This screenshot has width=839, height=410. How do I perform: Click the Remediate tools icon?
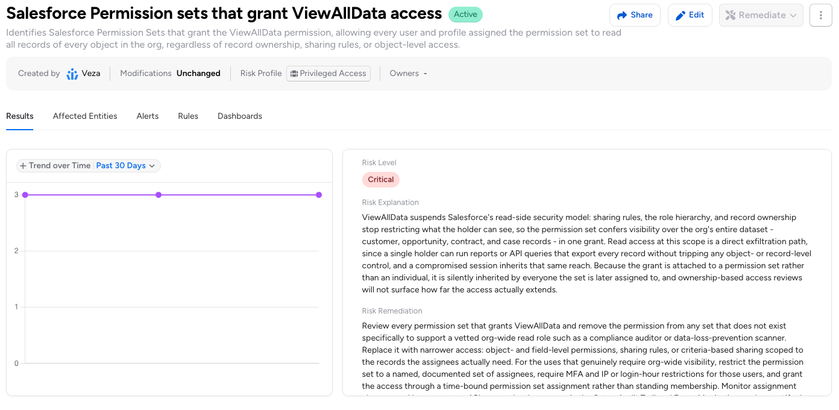click(x=730, y=16)
